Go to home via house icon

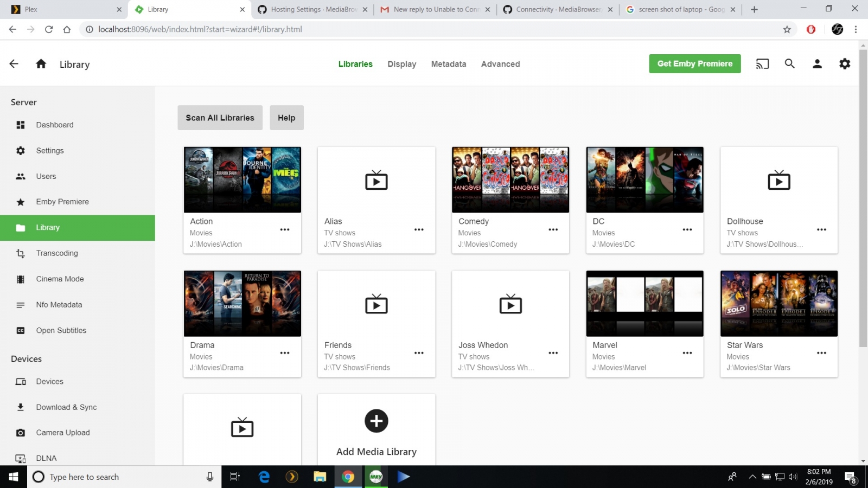pos(41,64)
